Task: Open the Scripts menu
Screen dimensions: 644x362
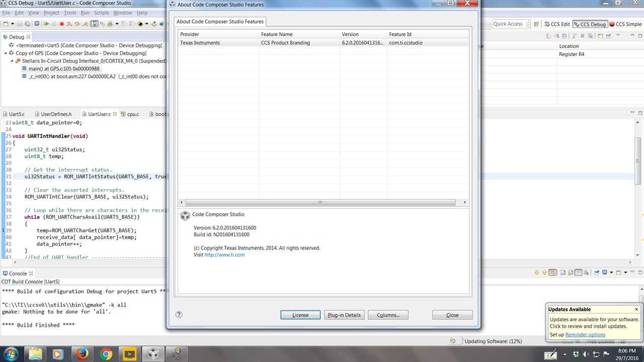Action: [101, 13]
